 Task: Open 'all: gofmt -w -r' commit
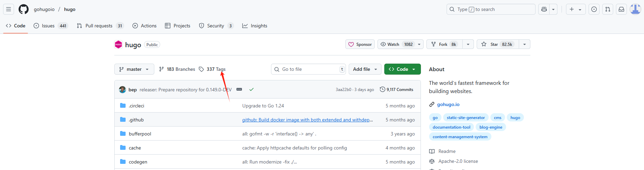coord(279,134)
